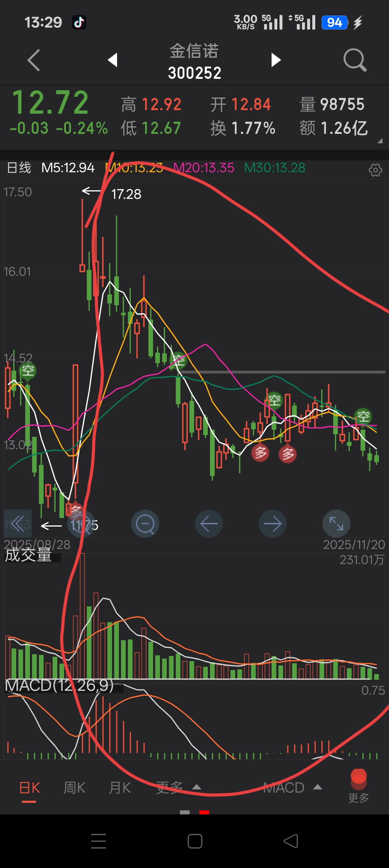Image resolution: width=389 pixels, height=868 pixels.
Task: Go to Android home screen
Action: click(x=195, y=841)
